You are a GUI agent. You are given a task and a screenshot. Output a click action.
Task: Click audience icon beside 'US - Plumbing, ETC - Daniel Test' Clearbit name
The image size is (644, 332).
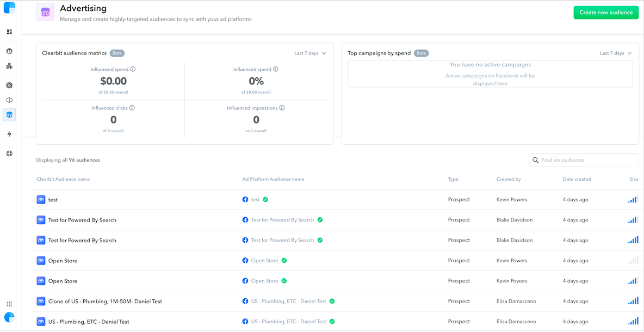pos(41,322)
